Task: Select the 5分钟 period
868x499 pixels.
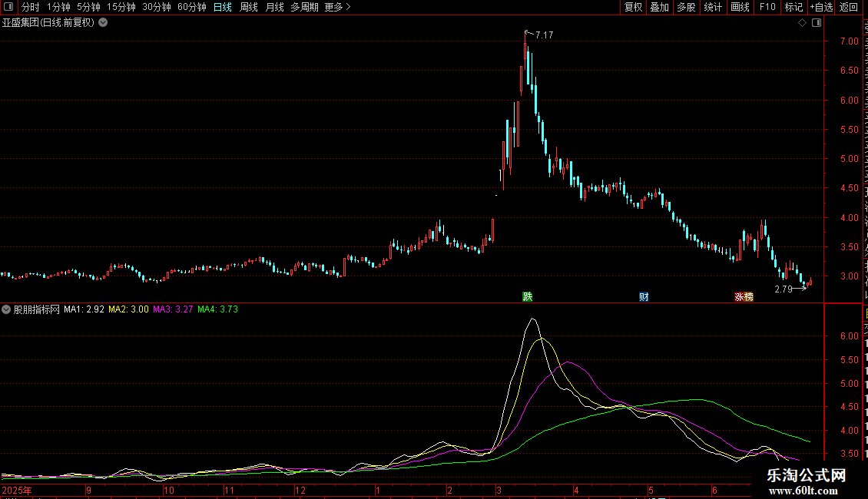Action: [88, 7]
